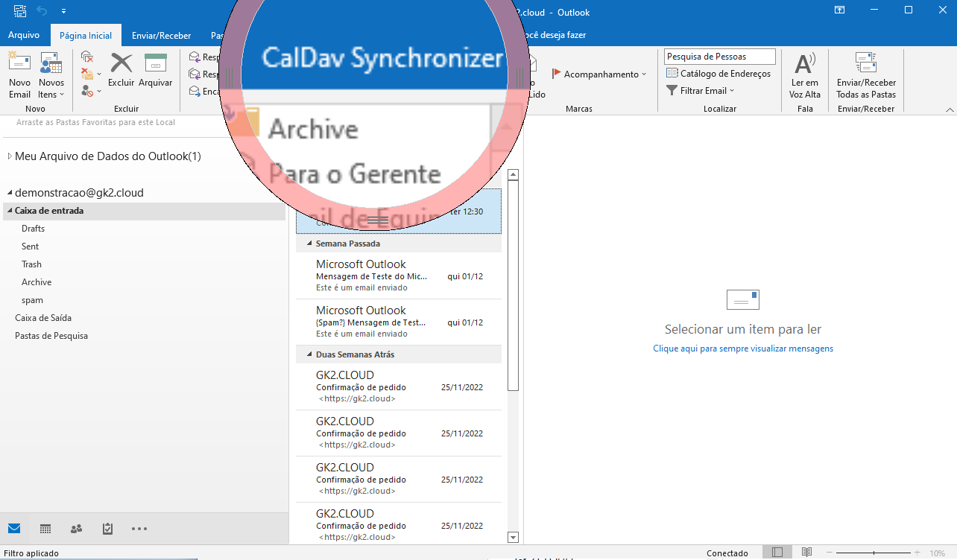Open the Arquivo menu

click(24, 35)
